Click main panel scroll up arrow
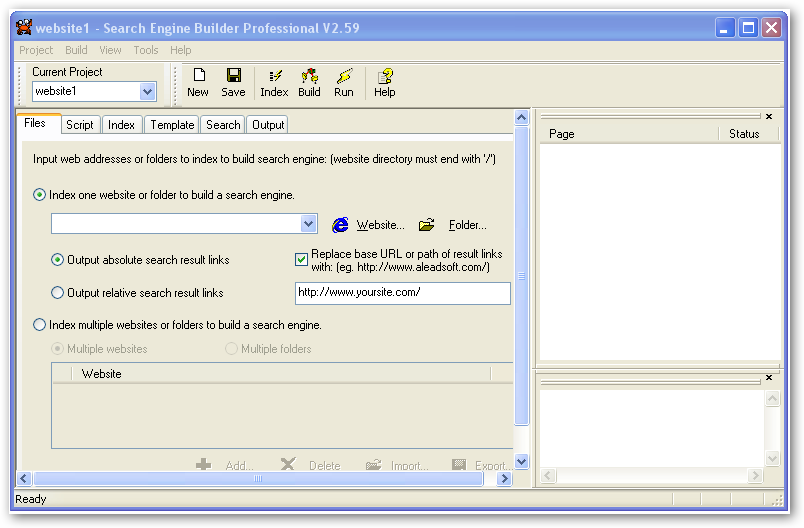This screenshot has height=528, width=804. pyautogui.click(x=521, y=117)
